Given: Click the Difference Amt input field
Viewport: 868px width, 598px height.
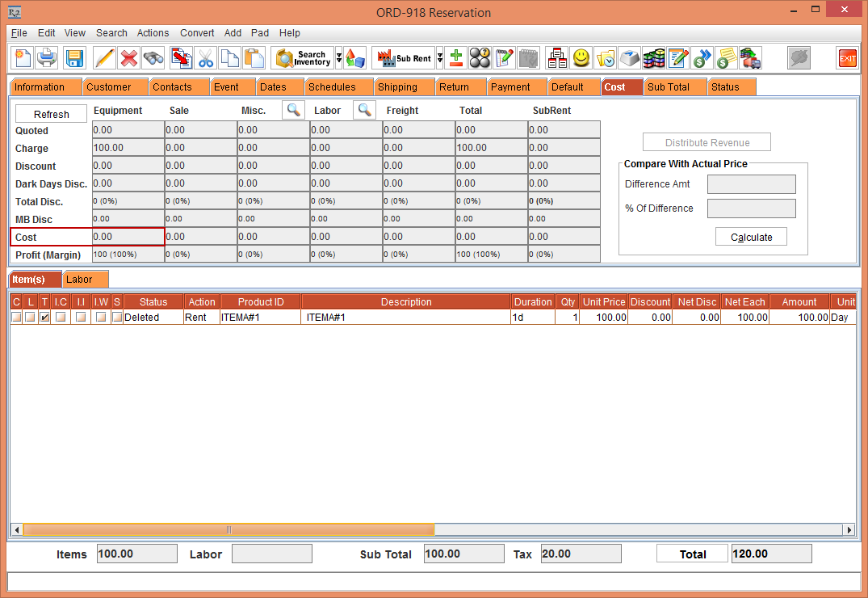Looking at the screenshot, I should click(x=751, y=184).
